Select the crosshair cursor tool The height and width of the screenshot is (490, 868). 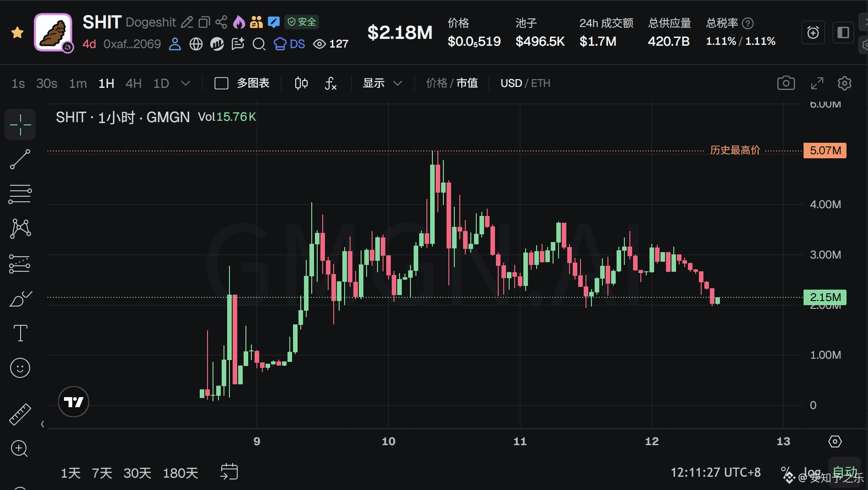20,124
